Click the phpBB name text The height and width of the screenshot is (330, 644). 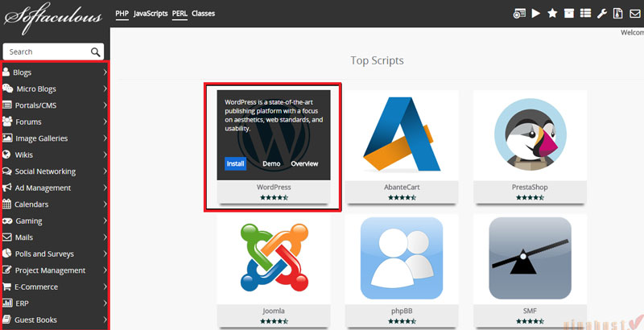click(402, 311)
